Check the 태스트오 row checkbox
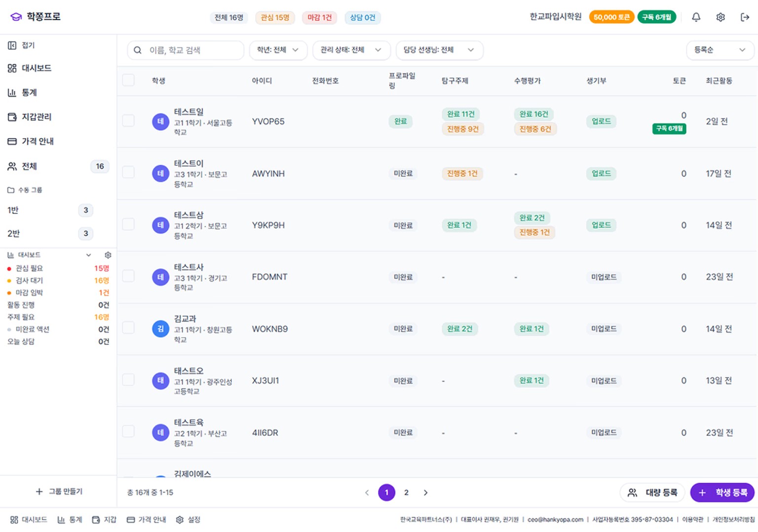This screenshot has height=532, width=758. tap(128, 380)
